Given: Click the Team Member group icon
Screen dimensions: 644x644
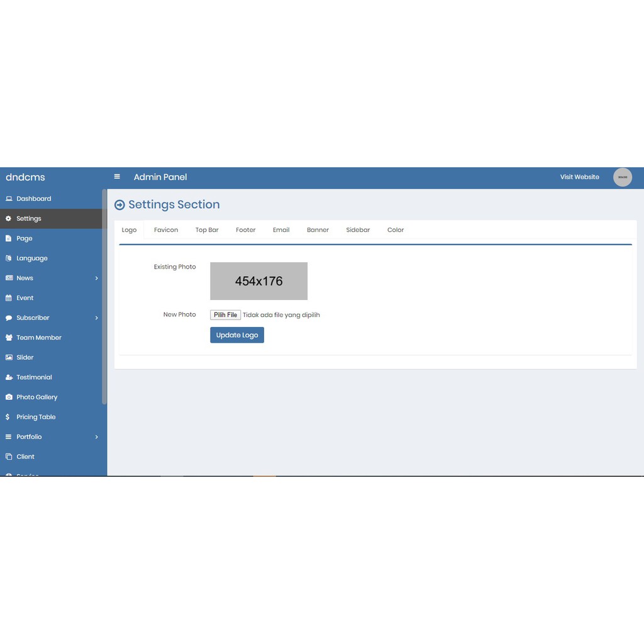Looking at the screenshot, I should (x=9, y=338).
